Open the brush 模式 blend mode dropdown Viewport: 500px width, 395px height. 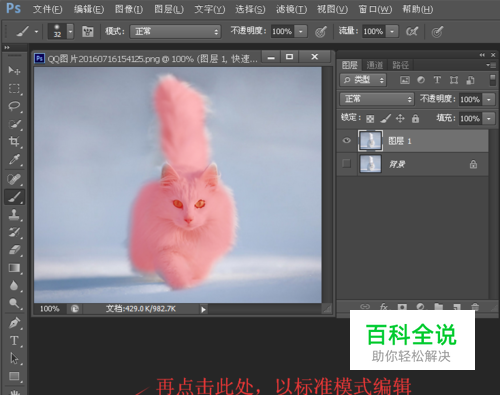pos(175,32)
